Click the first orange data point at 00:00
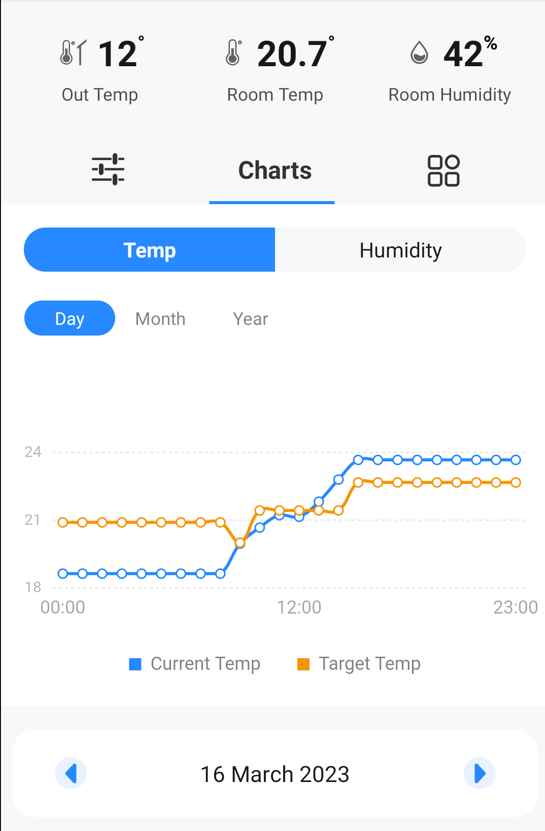 (x=63, y=523)
